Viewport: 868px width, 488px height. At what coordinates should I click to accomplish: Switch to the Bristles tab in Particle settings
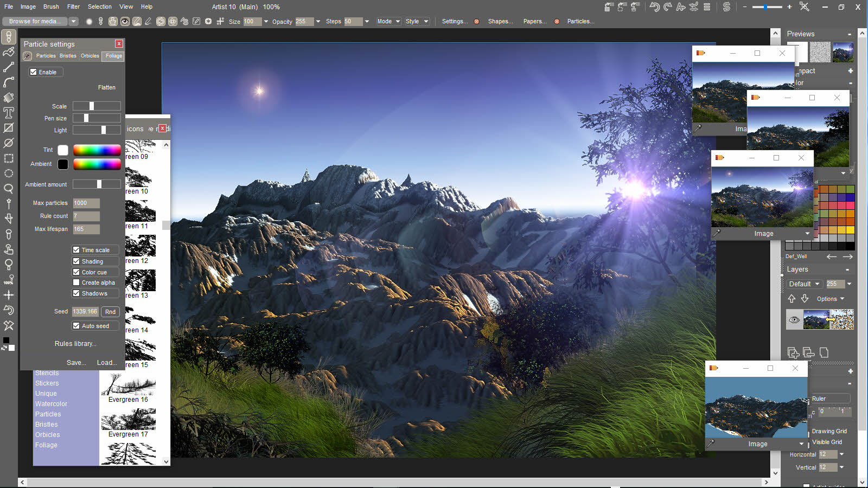coord(68,56)
